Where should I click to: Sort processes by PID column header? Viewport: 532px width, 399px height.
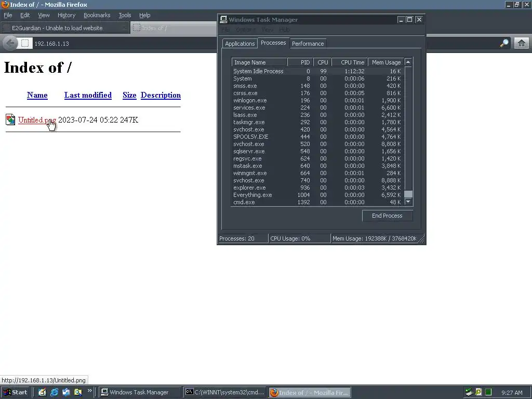coord(301,62)
